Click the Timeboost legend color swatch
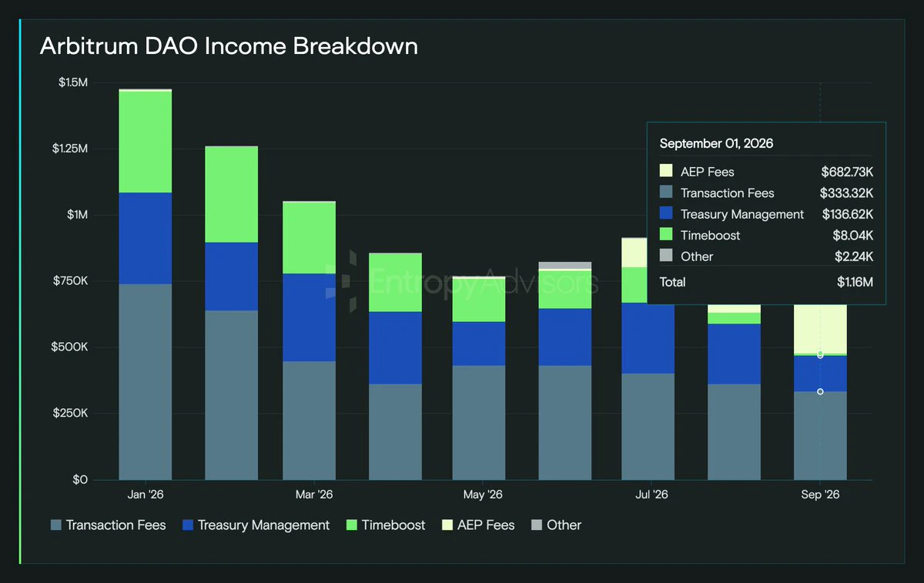924x583 pixels. (351, 525)
